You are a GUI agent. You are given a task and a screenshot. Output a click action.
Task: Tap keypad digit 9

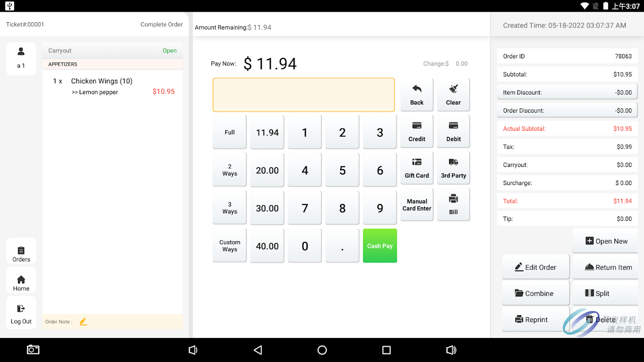click(380, 208)
